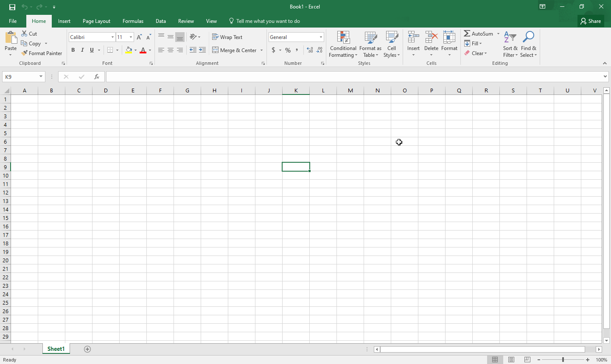Increase indent icon
Image resolution: width=611 pixels, height=364 pixels.
202,50
